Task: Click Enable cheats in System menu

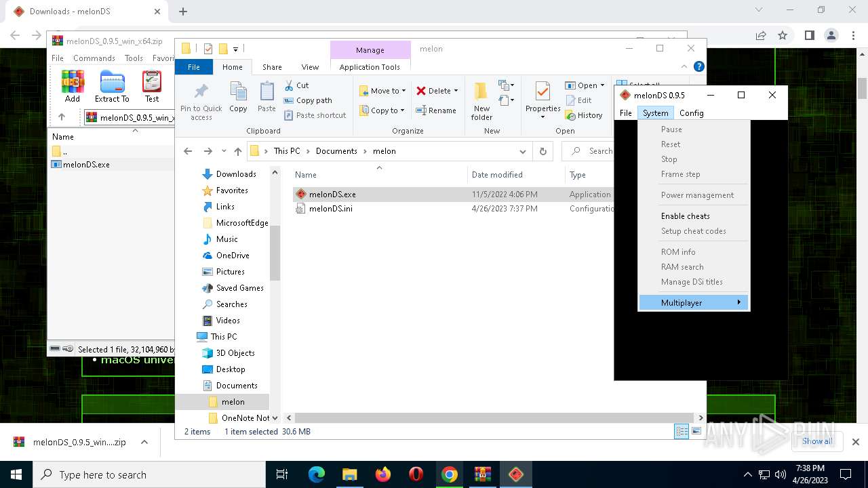Action: (x=694, y=216)
